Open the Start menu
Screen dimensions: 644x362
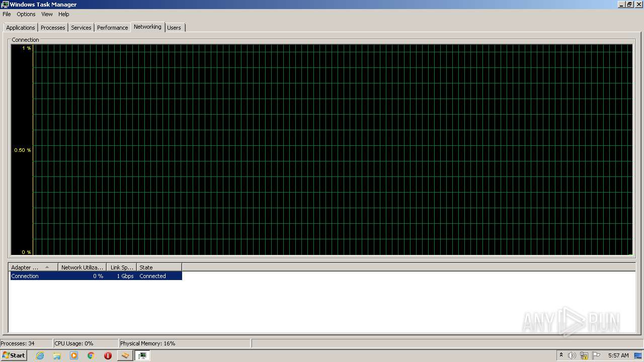coord(14,355)
